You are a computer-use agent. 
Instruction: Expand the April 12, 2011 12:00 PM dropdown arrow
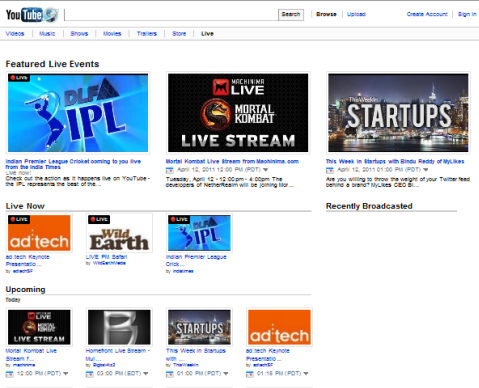pos(265,170)
